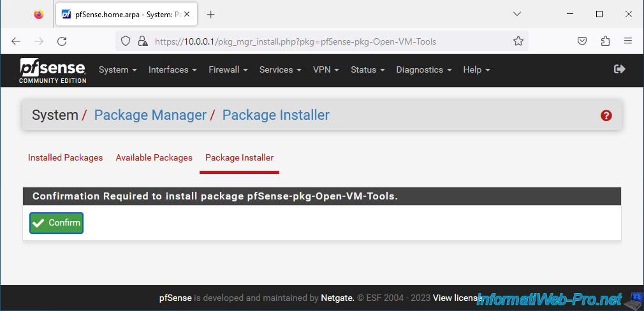Screen dimensions: 644x311
Task: Open the red help question mark icon
Action: 606,116
